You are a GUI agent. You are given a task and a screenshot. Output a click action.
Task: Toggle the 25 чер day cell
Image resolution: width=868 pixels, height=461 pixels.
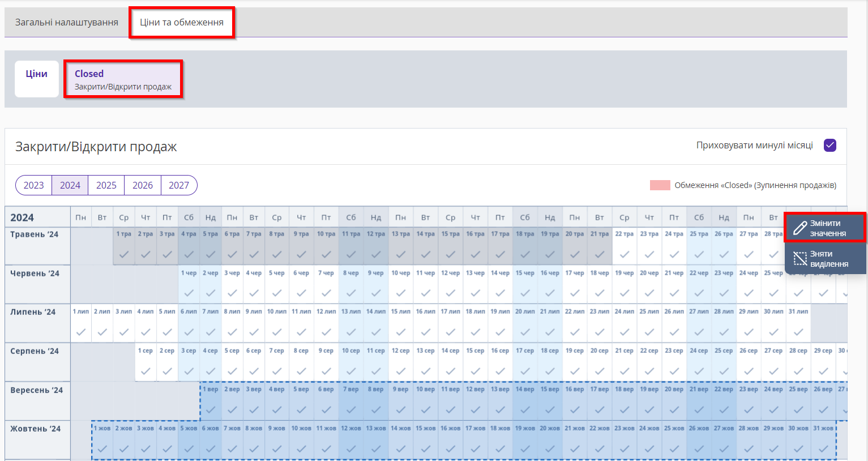pyautogui.click(x=773, y=285)
